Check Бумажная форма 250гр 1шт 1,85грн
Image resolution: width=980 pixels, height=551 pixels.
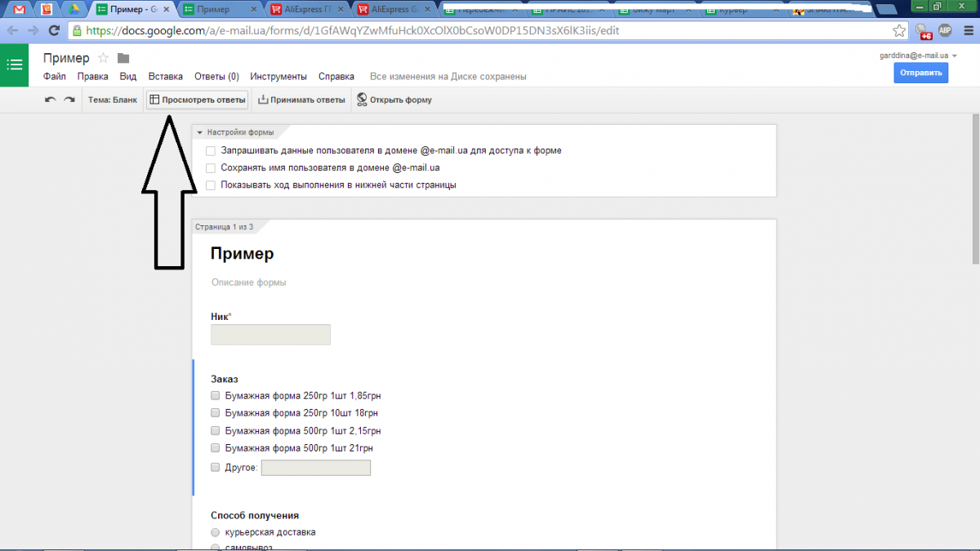pos(216,396)
